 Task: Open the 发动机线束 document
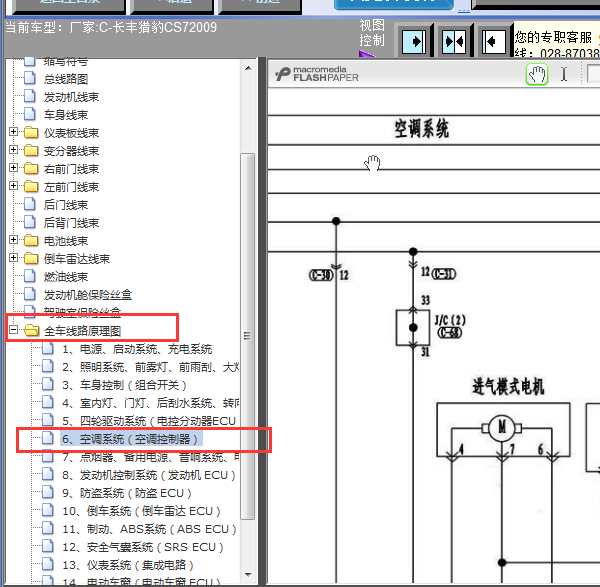point(71,97)
